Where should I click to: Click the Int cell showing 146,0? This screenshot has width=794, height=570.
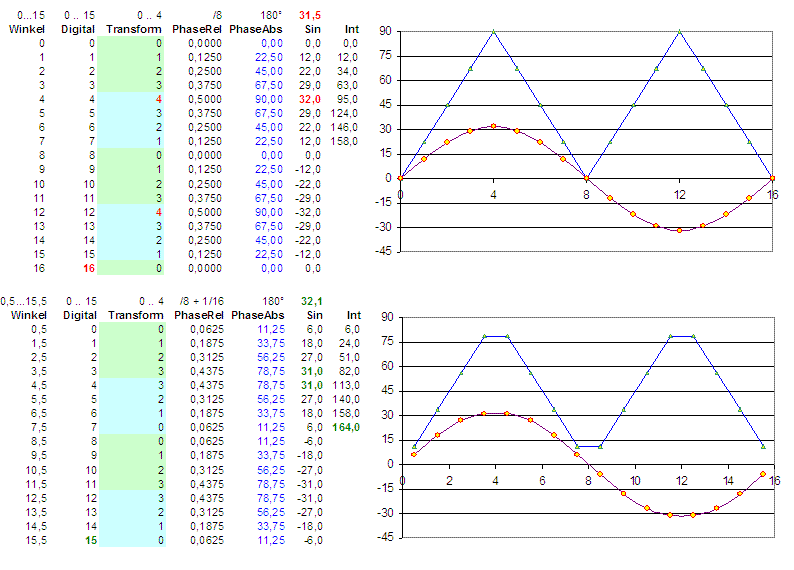click(344, 127)
